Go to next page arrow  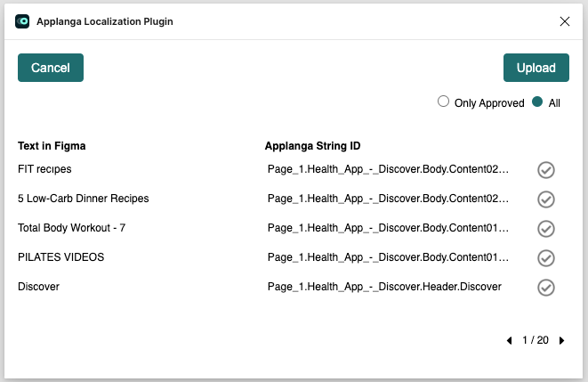pos(561,340)
